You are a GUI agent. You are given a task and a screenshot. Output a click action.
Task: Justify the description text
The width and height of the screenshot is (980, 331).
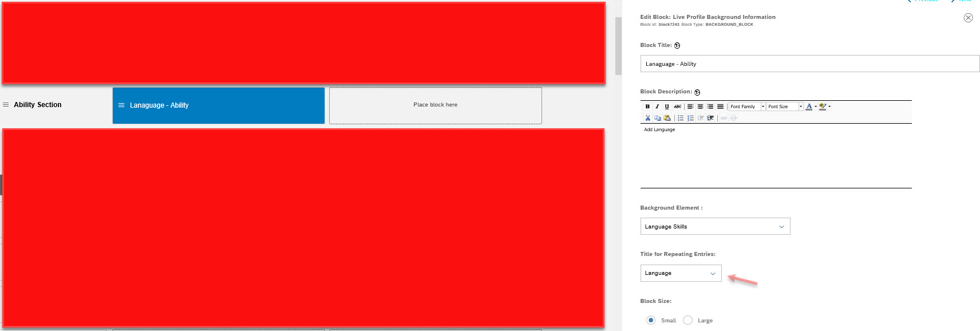[x=720, y=107]
